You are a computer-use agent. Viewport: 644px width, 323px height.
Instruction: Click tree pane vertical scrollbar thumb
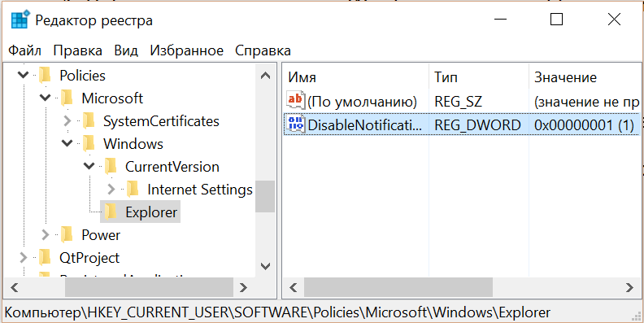tap(265, 196)
